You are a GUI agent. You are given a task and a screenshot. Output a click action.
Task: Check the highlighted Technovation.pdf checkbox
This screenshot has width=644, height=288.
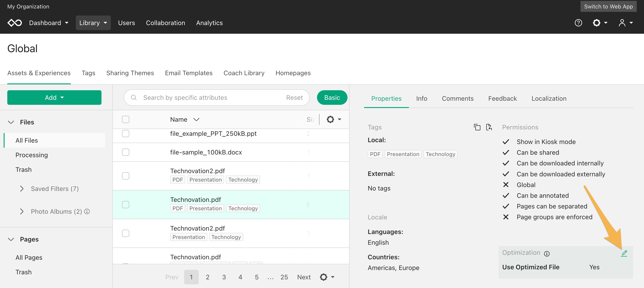125,205
